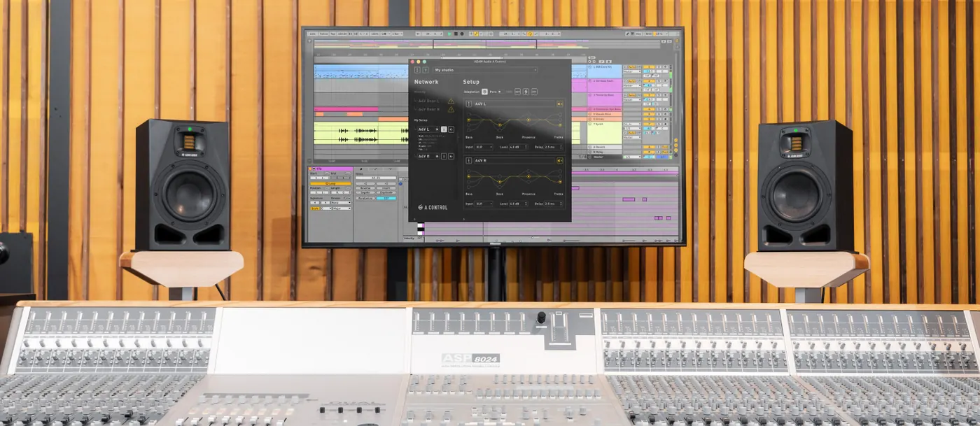
Task: Click the A4V L name field in My Setup
Action: (428, 129)
